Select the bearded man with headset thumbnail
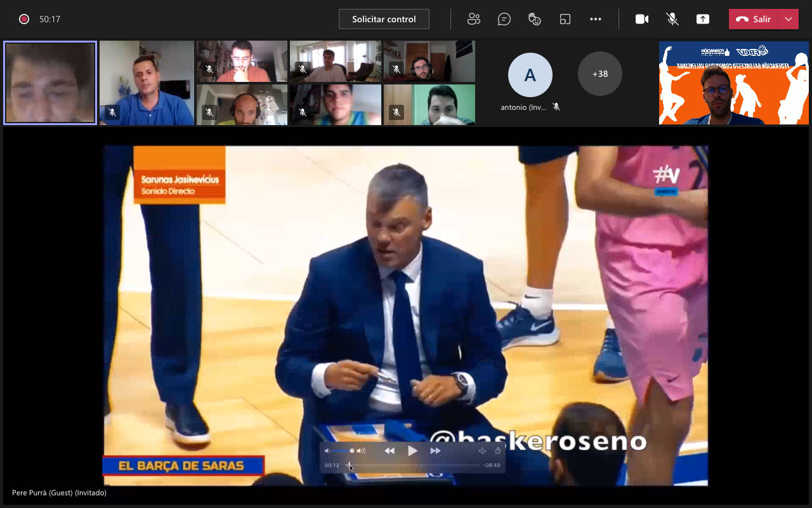 pyautogui.click(x=429, y=61)
